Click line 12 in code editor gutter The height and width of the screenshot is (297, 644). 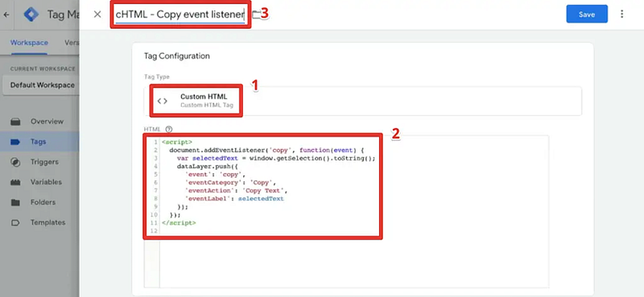pyautogui.click(x=154, y=231)
